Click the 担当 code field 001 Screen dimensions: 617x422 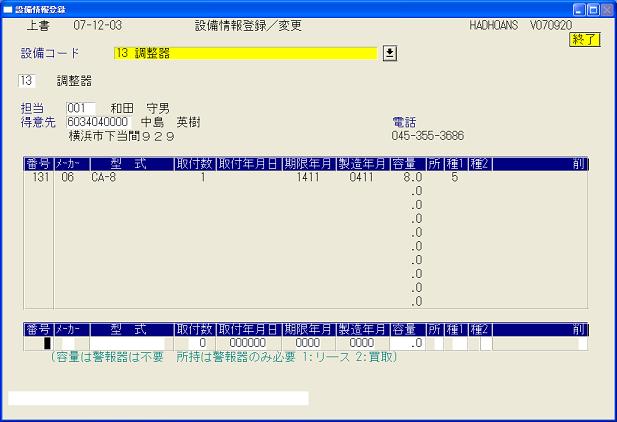pyautogui.click(x=80, y=108)
